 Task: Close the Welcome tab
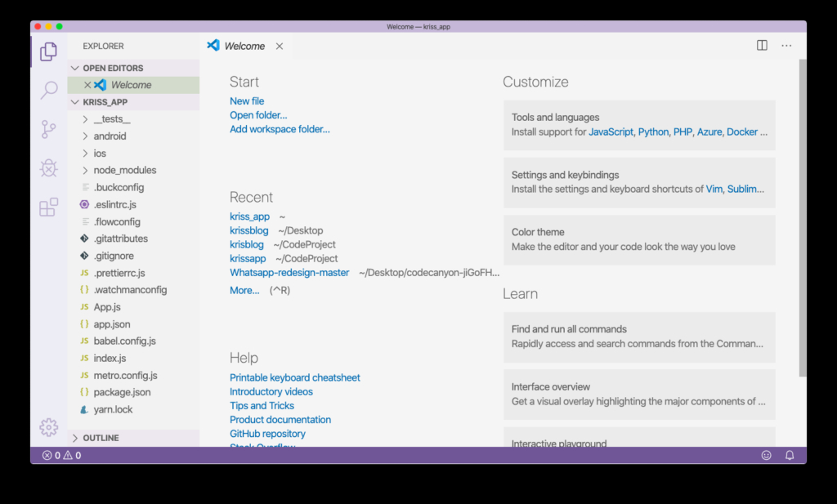coord(280,47)
